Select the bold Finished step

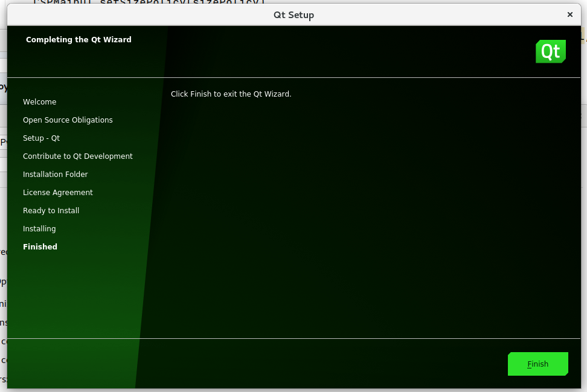coord(40,246)
